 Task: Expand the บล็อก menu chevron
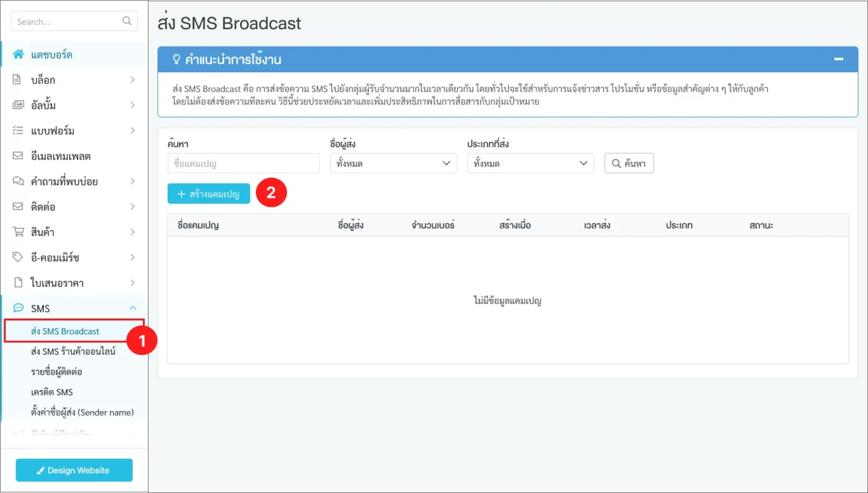pos(132,80)
